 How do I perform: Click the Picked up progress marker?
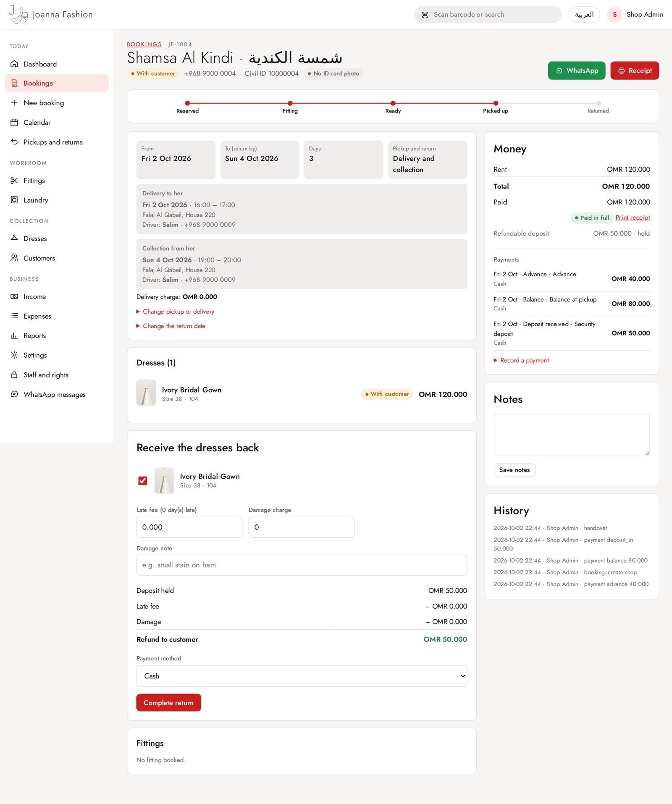coord(496,103)
